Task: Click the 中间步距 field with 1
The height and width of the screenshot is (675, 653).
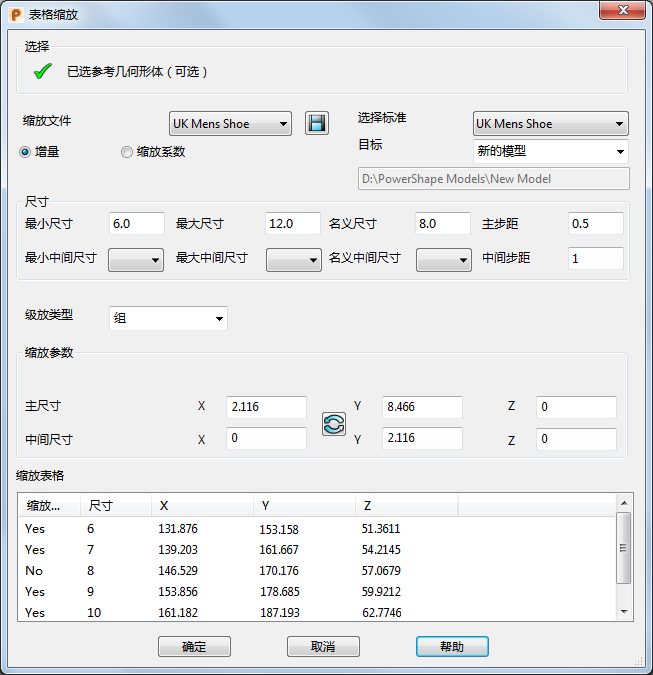Action: pos(596,258)
